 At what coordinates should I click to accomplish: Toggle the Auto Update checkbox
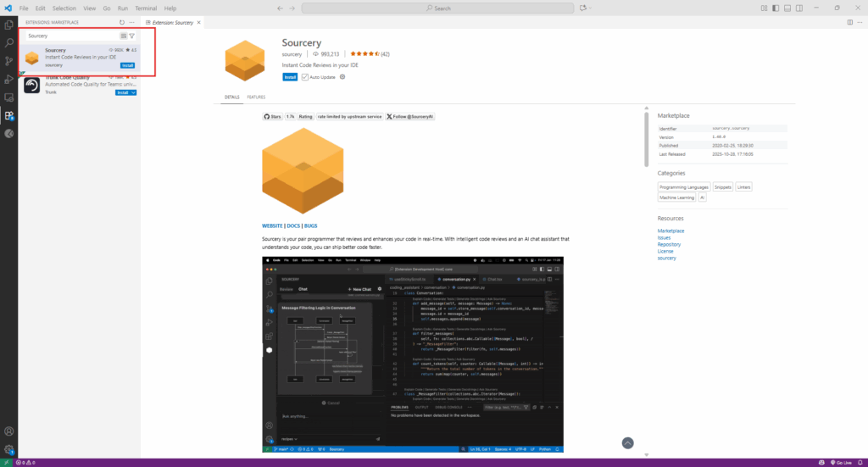click(305, 76)
